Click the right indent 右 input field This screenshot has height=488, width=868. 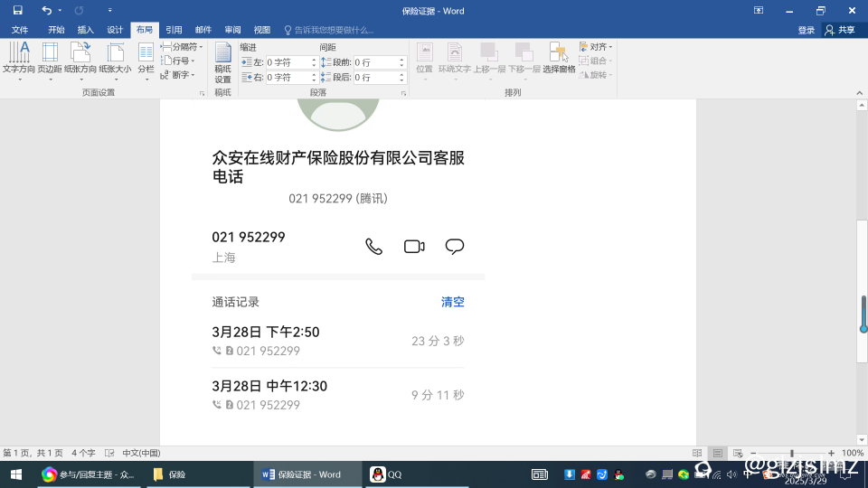point(288,78)
